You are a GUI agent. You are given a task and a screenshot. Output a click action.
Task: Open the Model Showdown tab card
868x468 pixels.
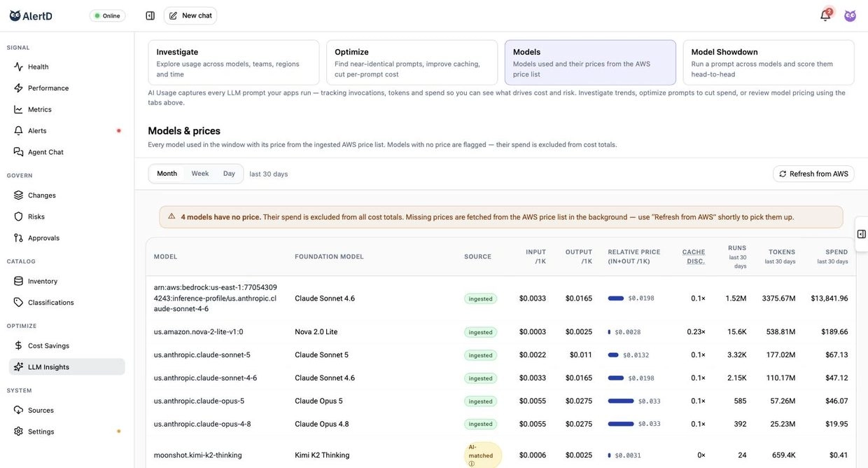click(x=769, y=62)
